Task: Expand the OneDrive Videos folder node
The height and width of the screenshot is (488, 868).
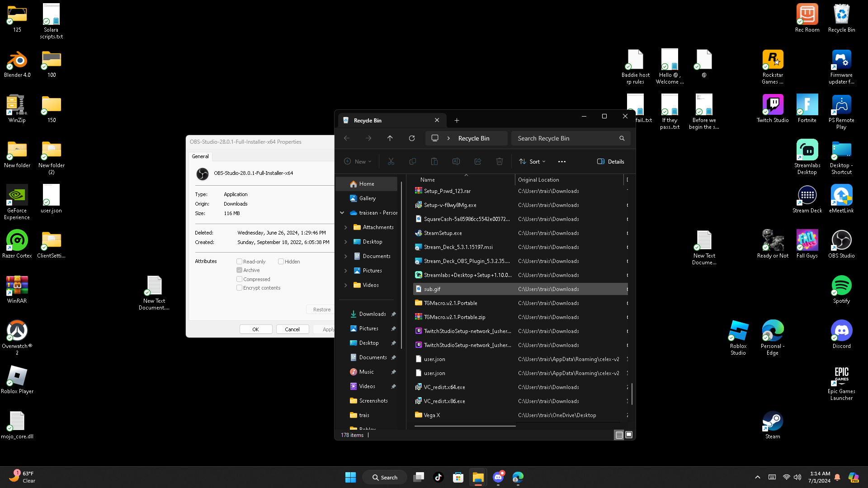Action: click(x=346, y=285)
